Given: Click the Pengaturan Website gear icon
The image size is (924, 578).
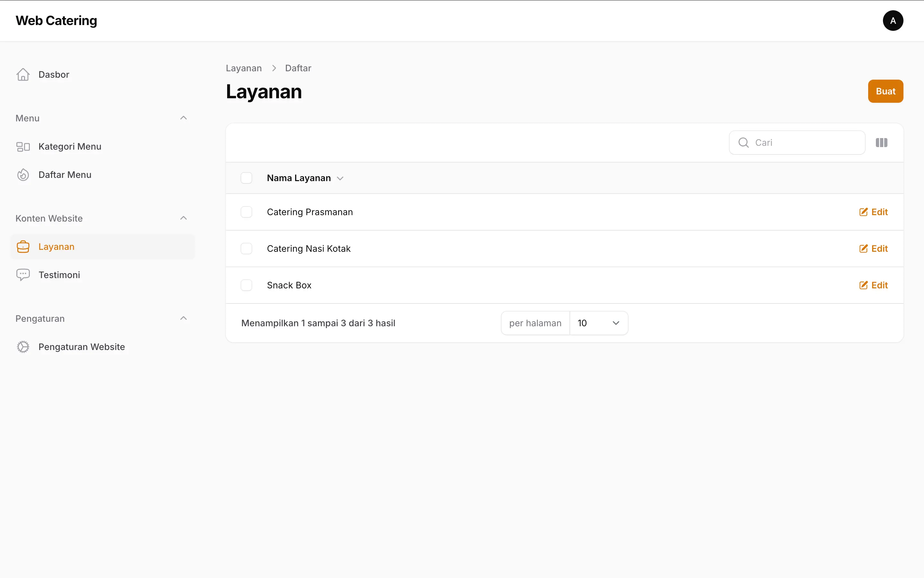Looking at the screenshot, I should [x=23, y=347].
